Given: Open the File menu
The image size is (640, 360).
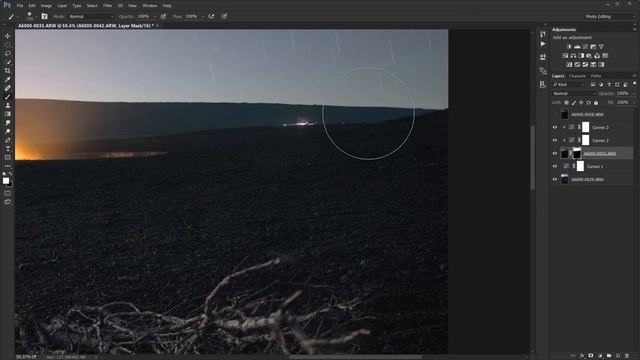Looking at the screenshot, I should tap(20, 6).
